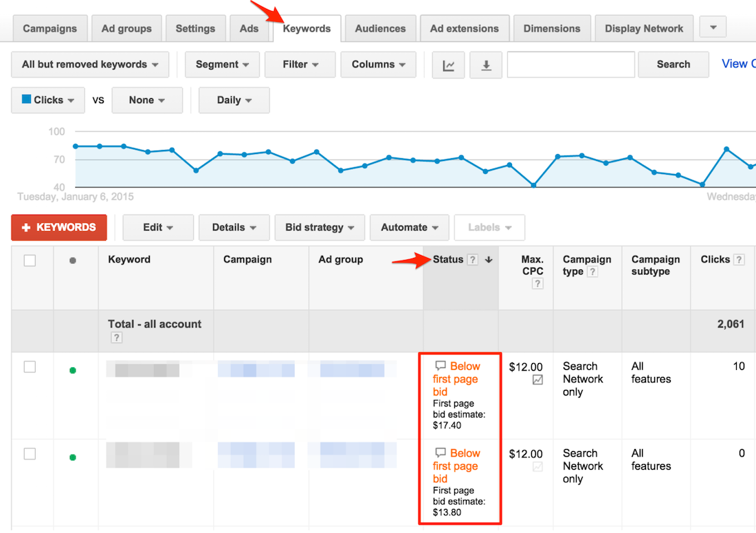Open the Segment dropdown
The image size is (756, 533).
pyautogui.click(x=222, y=64)
